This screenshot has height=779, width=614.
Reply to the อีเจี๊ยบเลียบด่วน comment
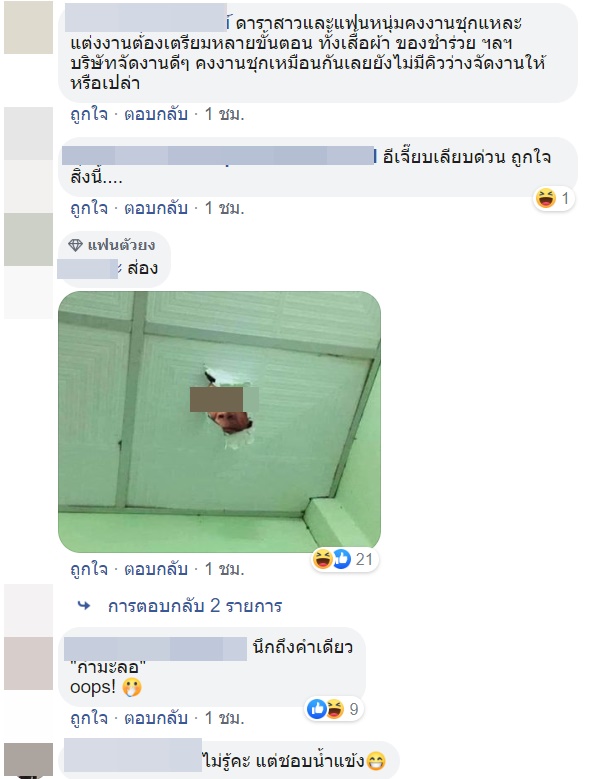coord(156,208)
